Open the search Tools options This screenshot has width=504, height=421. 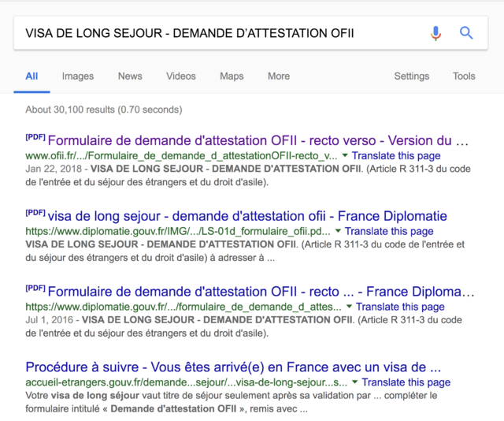[x=464, y=76]
